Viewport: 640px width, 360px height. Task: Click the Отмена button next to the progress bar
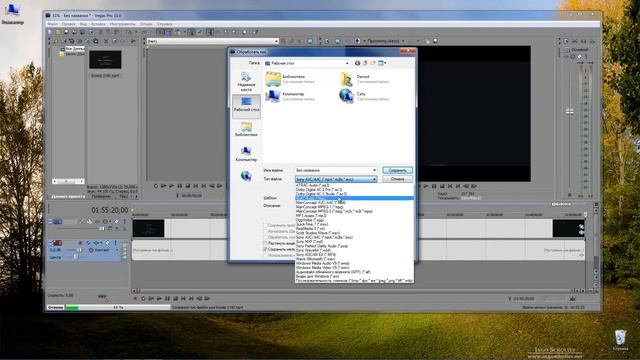coord(55,307)
